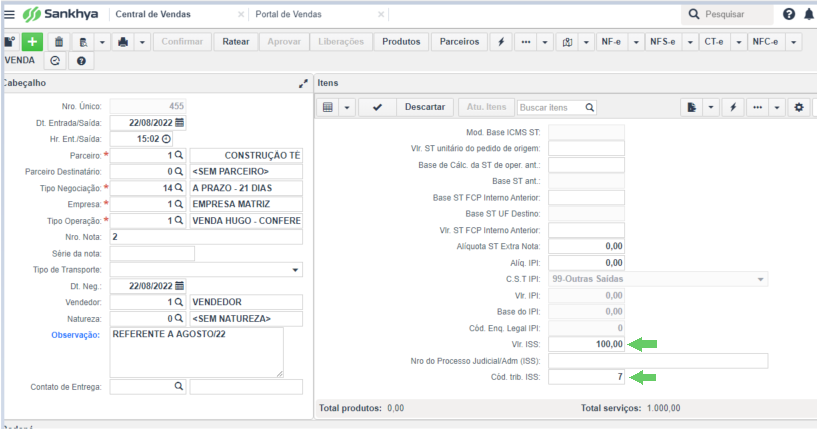Expand the NFS-e dropdown arrow
The width and height of the screenshot is (817, 429).
coord(690,42)
